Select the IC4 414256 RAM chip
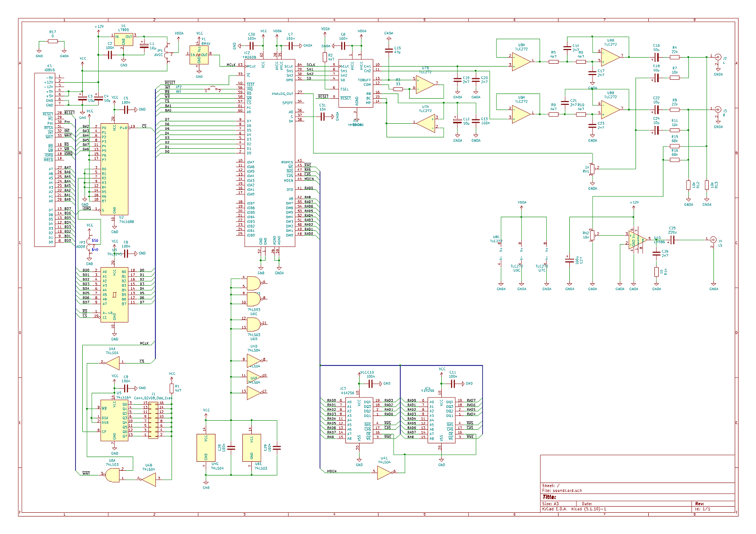This screenshot has width=756, height=534. (441, 420)
